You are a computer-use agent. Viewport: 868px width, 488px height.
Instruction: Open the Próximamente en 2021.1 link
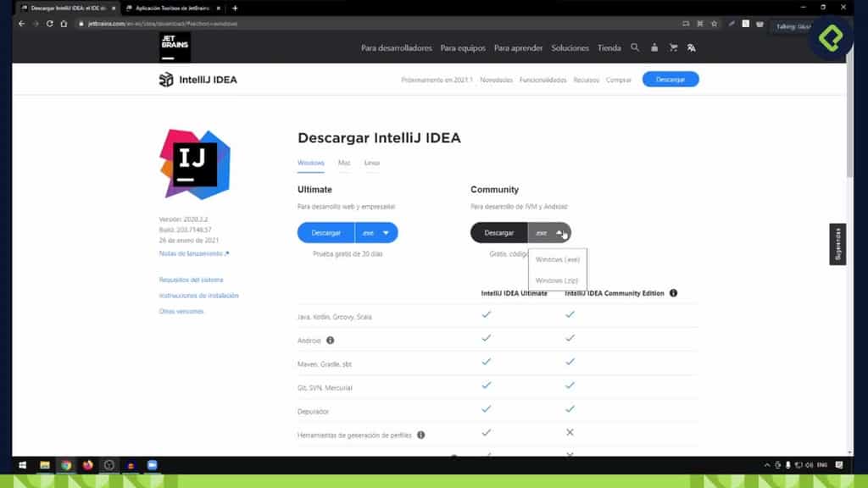click(x=437, y=80)
